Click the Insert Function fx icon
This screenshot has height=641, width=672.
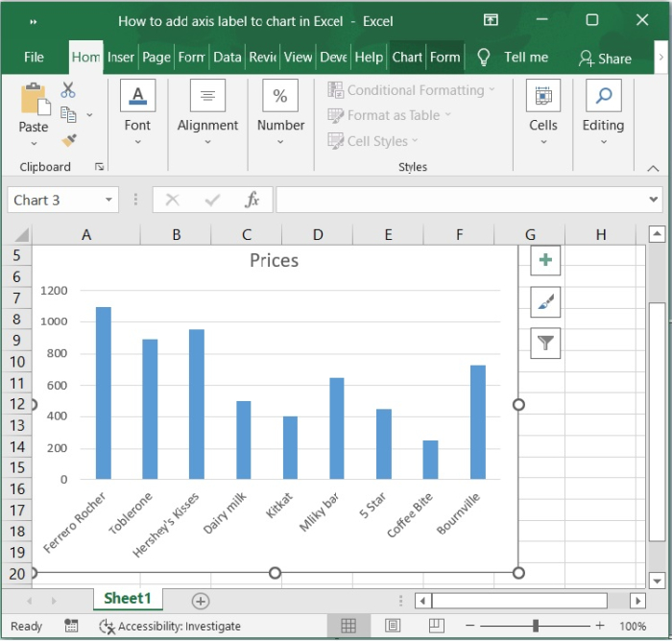pos(252,200)
